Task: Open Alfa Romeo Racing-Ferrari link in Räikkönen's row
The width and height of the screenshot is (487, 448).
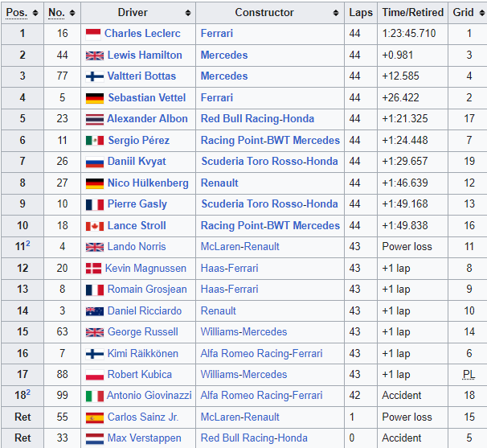Action: pyautogui.click(x=261, y=353)
